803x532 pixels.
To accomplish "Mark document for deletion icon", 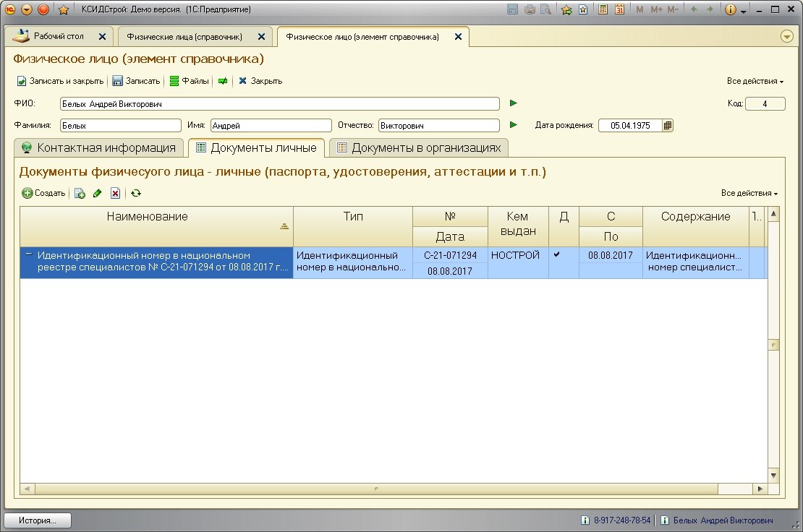I will point(114,193).
